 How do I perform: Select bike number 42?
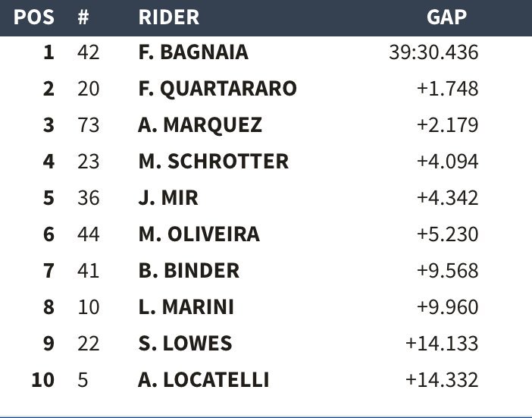click(89, 53)
